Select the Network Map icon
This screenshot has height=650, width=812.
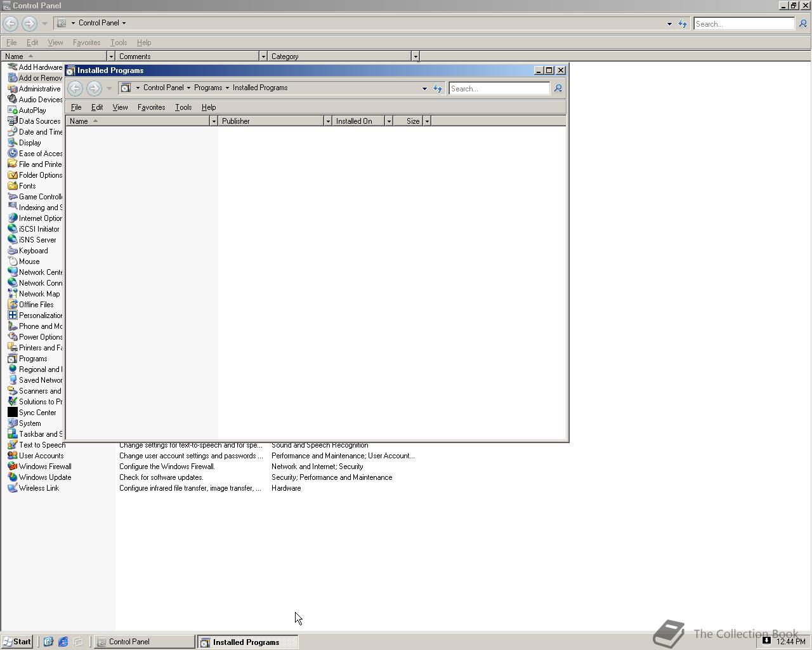(x=12, y=294)
